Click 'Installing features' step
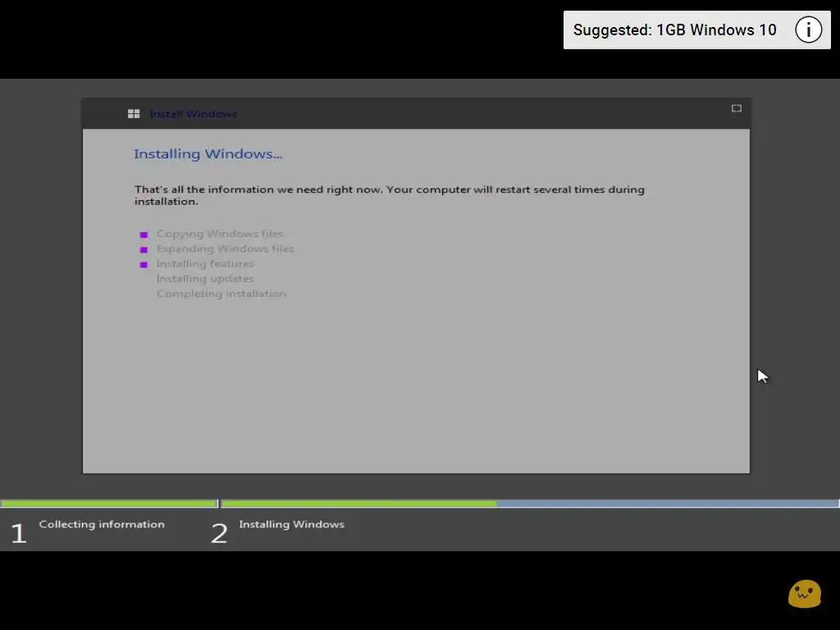This screenshot has width=840, height=630. pos(205,263)
